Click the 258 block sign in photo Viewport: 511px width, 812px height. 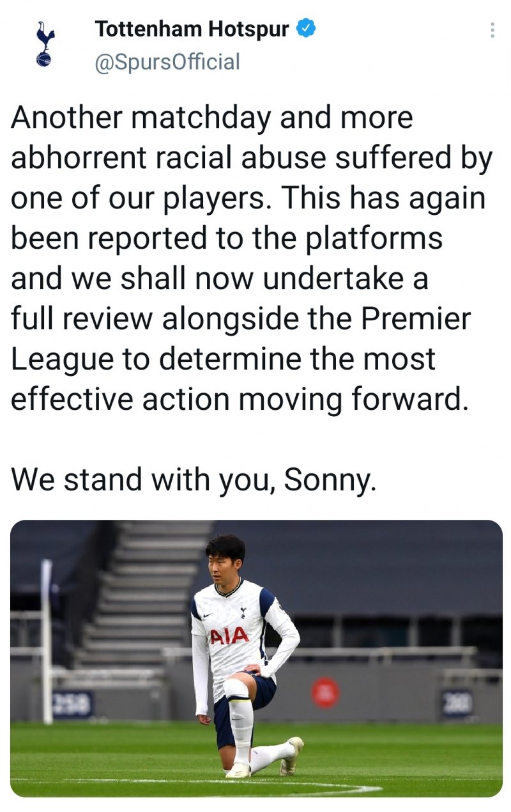72,703
